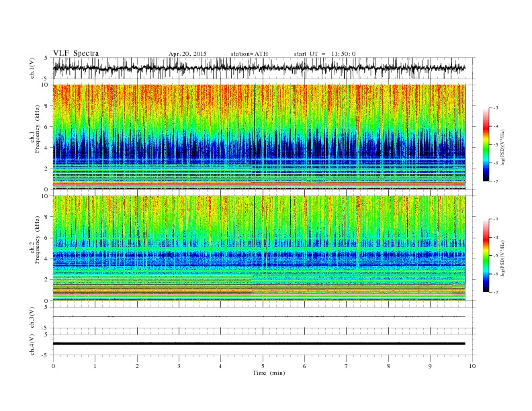
Task: Click the '5' upper tick of ch.1(V) axis
Action: pos(46,58)
